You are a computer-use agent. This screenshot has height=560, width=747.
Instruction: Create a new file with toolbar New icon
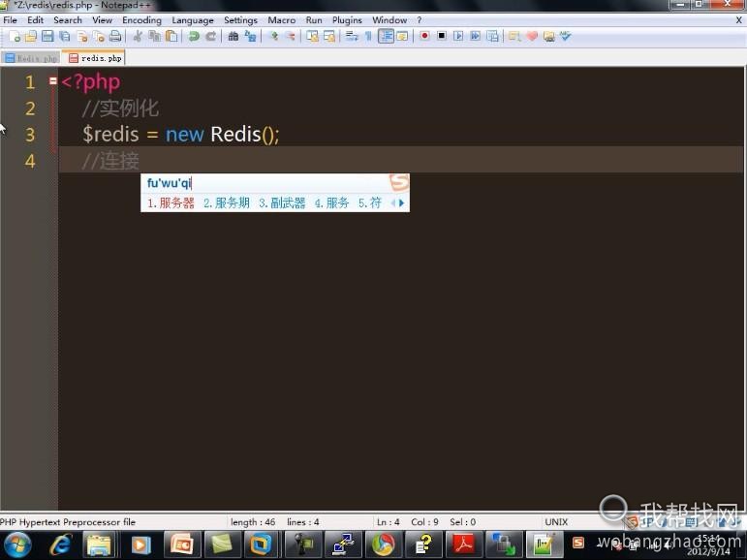(15, 36)
